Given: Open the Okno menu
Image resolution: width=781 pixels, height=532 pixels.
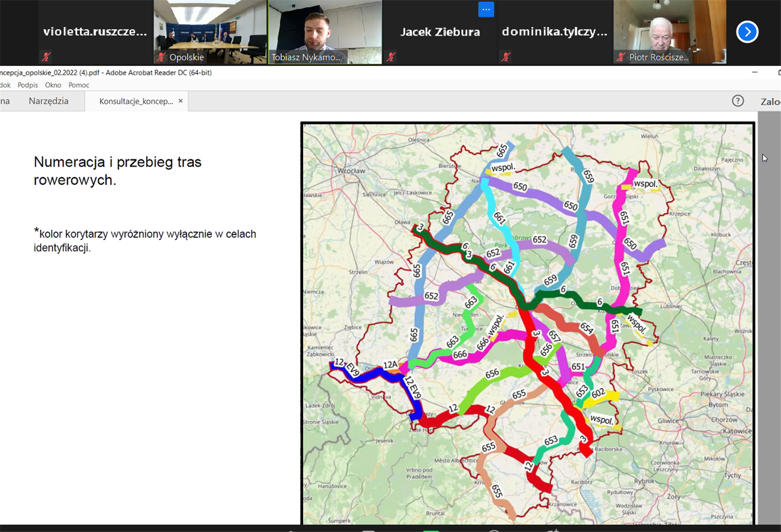Looking at the screenshot, I should (53, 85).
